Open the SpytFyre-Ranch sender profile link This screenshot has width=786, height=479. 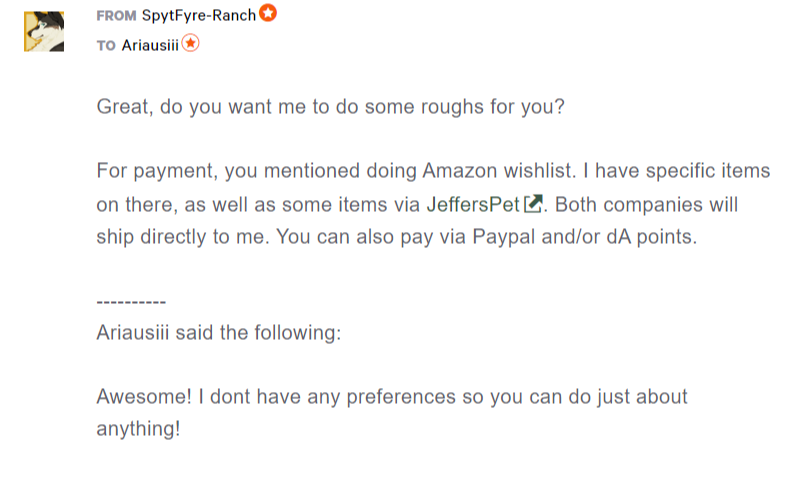[199, 16]
